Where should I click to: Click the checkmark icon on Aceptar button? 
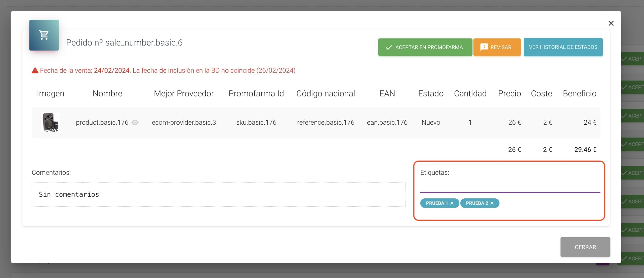(389, 47)
